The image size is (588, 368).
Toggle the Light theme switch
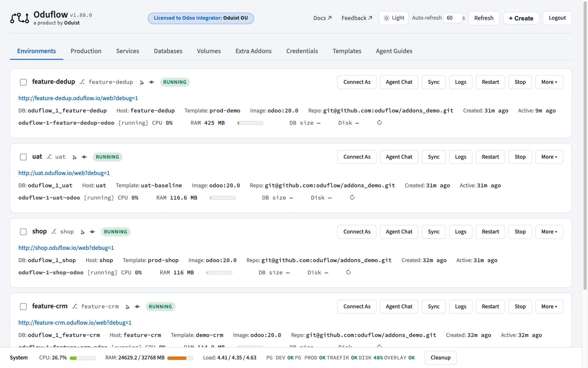pyautogui.click(x=394, y=18)
